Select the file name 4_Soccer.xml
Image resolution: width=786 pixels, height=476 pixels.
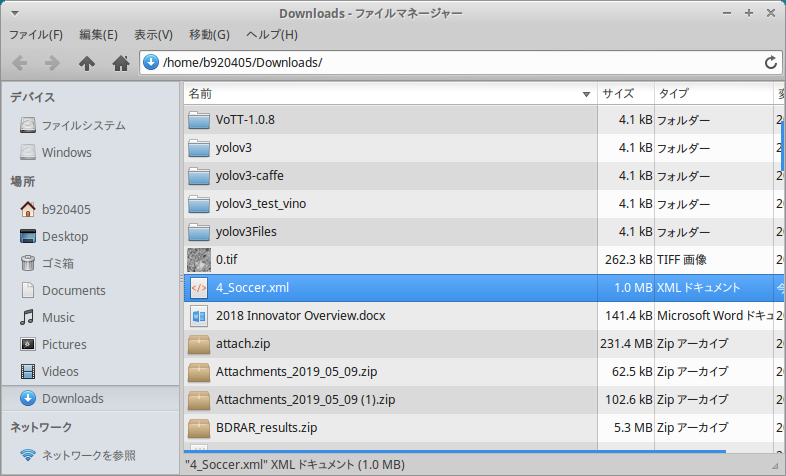coord(252,288)
